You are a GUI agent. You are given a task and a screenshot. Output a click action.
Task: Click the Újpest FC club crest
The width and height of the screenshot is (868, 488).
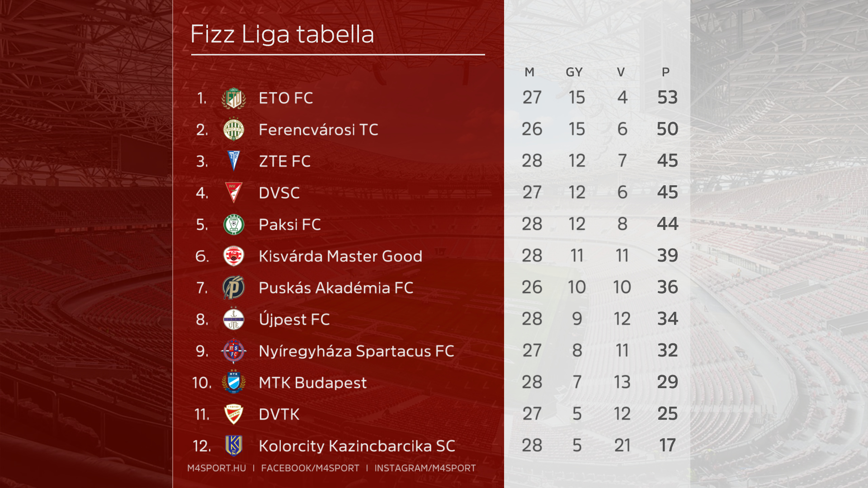(x=234, y=319)
